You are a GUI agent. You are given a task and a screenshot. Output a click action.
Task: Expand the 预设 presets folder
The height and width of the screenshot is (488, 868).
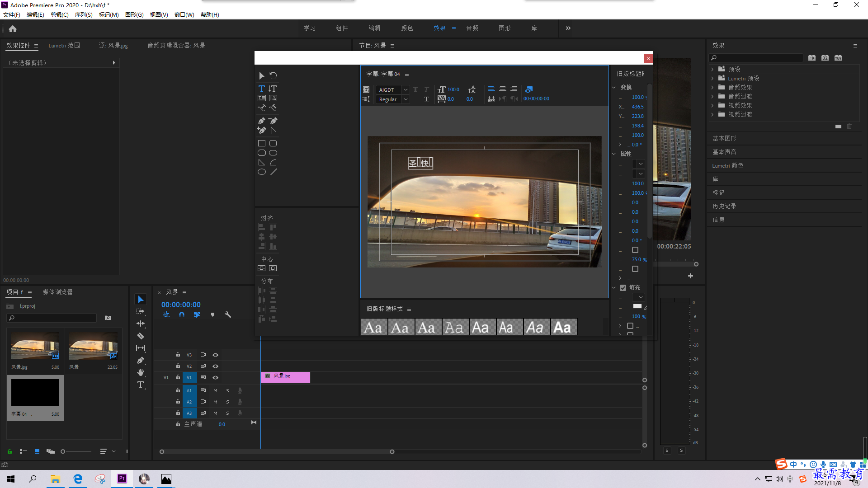coord(712,69)
